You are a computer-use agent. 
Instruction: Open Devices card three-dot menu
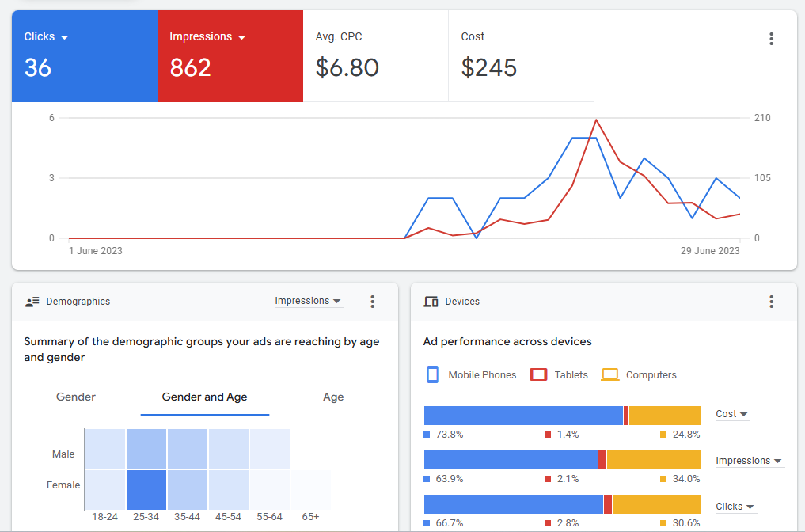771,302
